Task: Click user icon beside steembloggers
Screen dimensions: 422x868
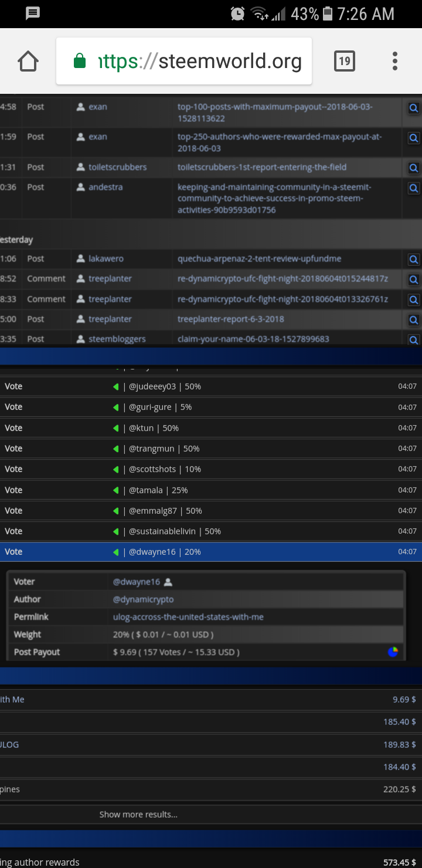Action: (81, 339)
